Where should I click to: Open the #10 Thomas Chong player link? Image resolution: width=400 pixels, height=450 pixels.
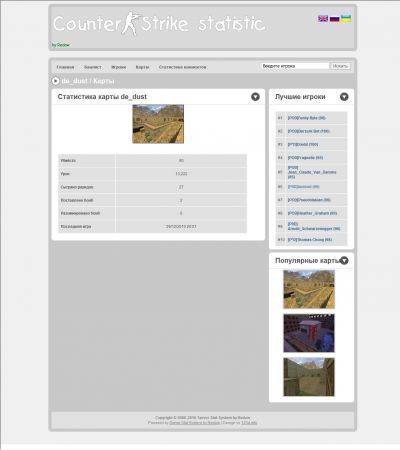(310, 240)
